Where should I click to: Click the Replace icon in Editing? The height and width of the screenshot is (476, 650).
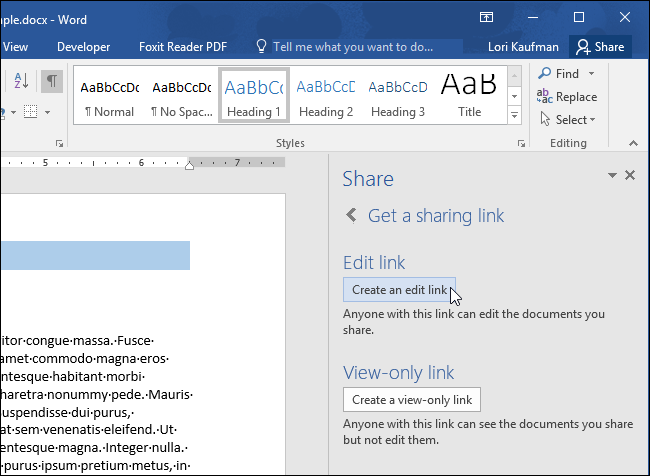click(544, 97)
